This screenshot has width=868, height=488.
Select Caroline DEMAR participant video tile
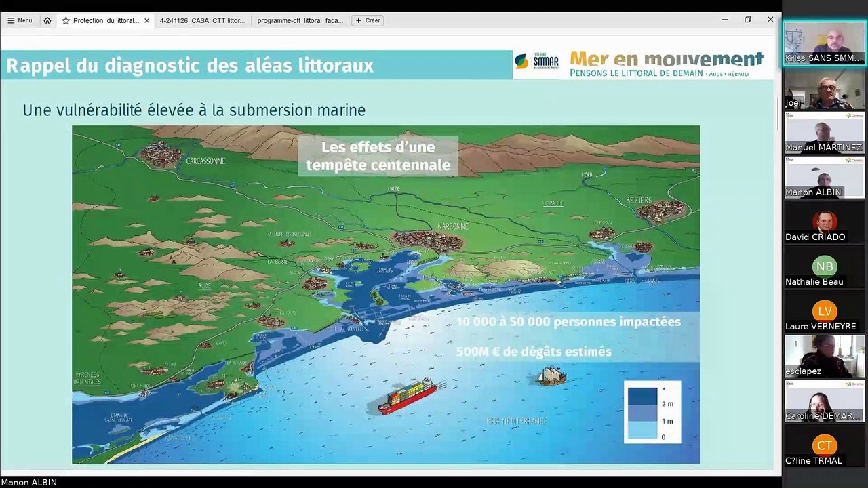[825, 401]
